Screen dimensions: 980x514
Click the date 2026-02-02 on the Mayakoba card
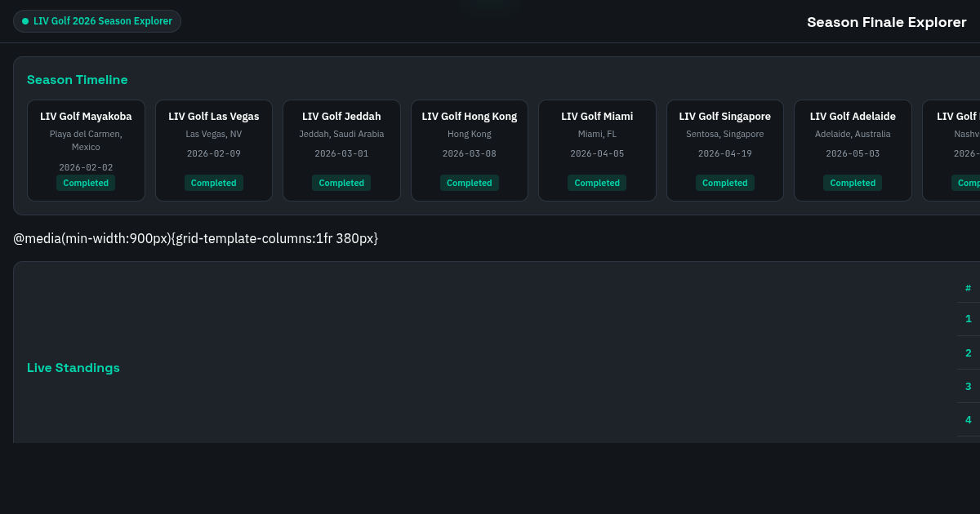[86, 167]
